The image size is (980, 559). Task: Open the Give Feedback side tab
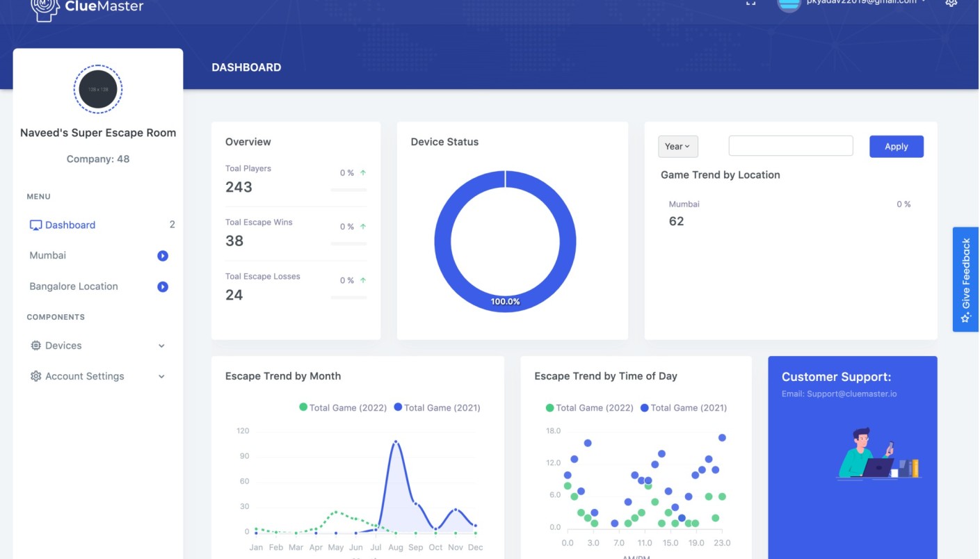(965, 279)
